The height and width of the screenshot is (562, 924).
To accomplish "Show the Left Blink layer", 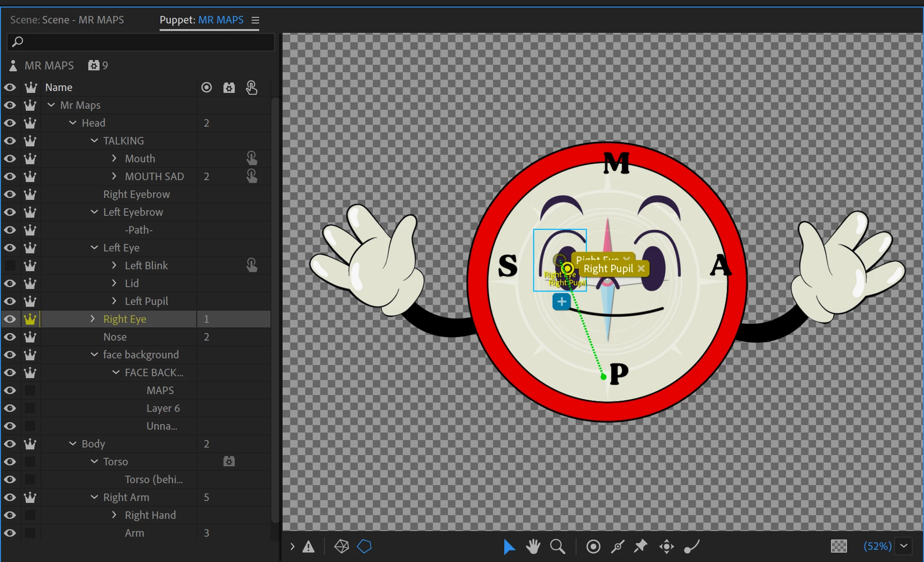I will tap(10, 266).
